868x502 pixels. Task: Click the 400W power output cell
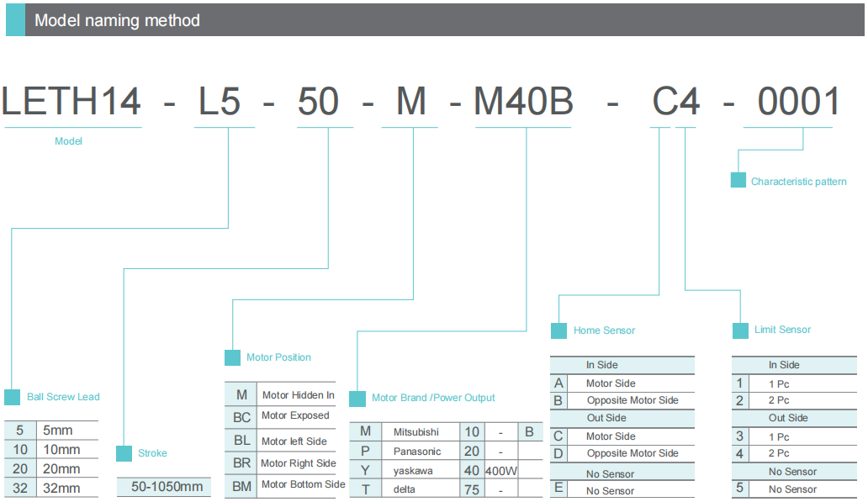coord(501,472)
